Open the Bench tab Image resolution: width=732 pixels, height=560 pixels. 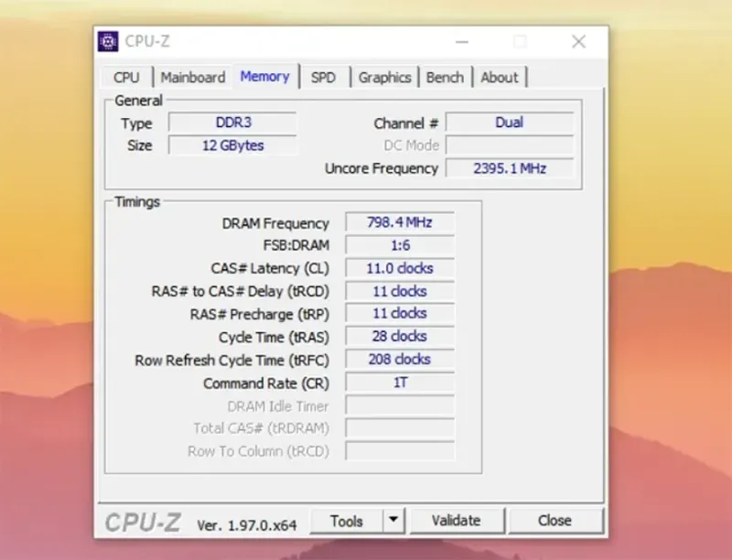tap(445, 77)
